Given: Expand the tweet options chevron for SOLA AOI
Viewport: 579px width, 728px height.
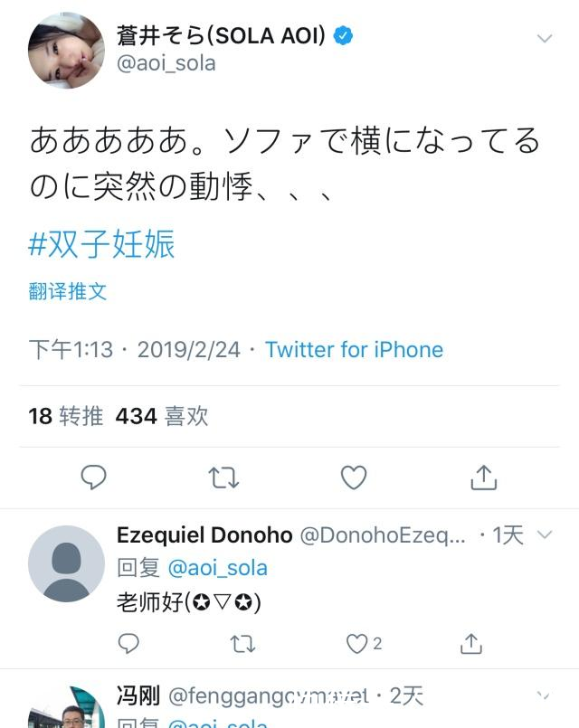Looking at the screenshot, I should pyautogui.click(x=544, y=38).
